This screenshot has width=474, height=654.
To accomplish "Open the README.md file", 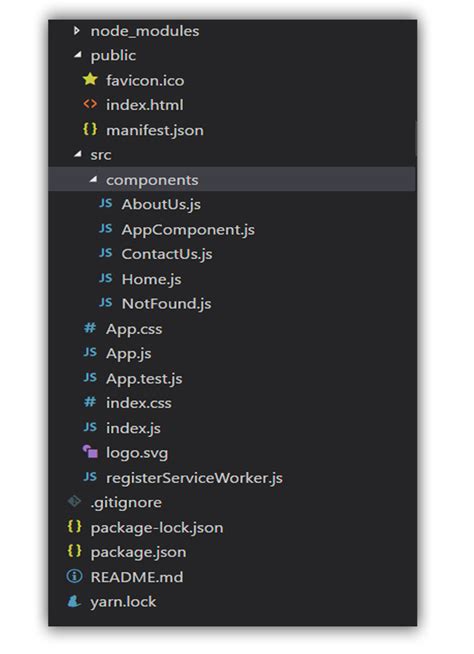I will (136, 577).
